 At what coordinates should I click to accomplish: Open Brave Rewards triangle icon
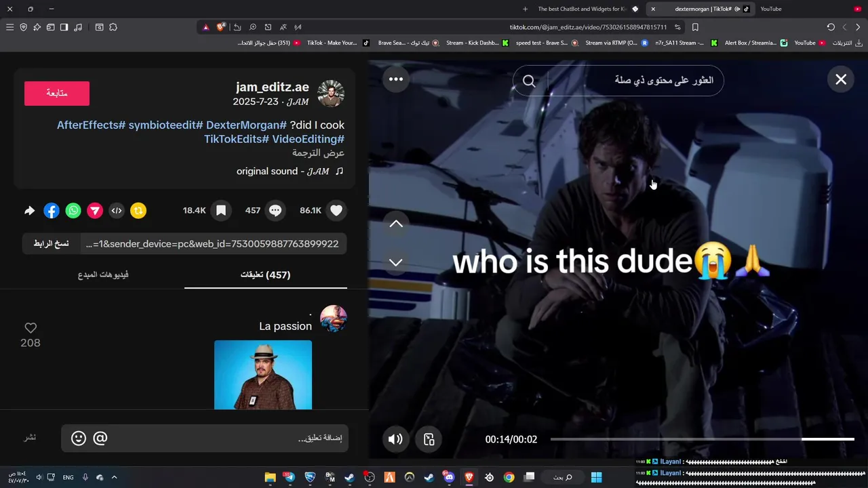[x=206, y=27]
